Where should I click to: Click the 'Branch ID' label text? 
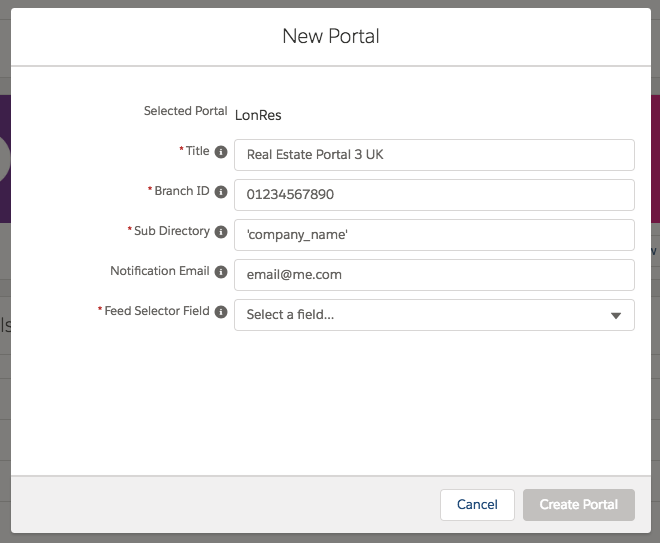(181, 191)
